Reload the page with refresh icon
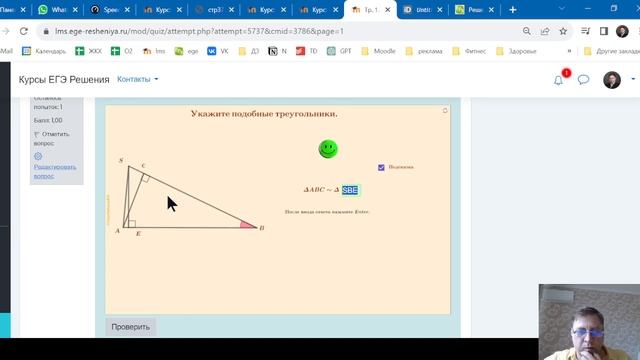 coord(24,31)
